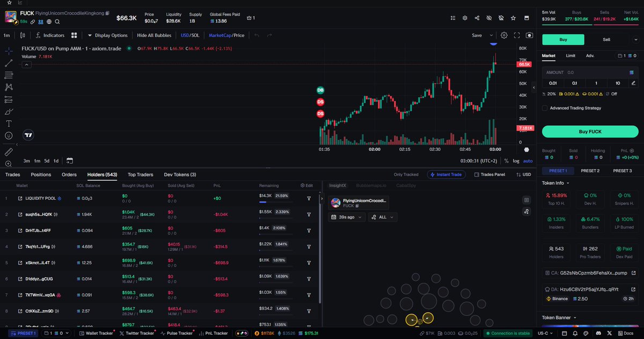The image size is (644, 339).
Task: Select the crosshair cursor tool
Action: (9, 51)
